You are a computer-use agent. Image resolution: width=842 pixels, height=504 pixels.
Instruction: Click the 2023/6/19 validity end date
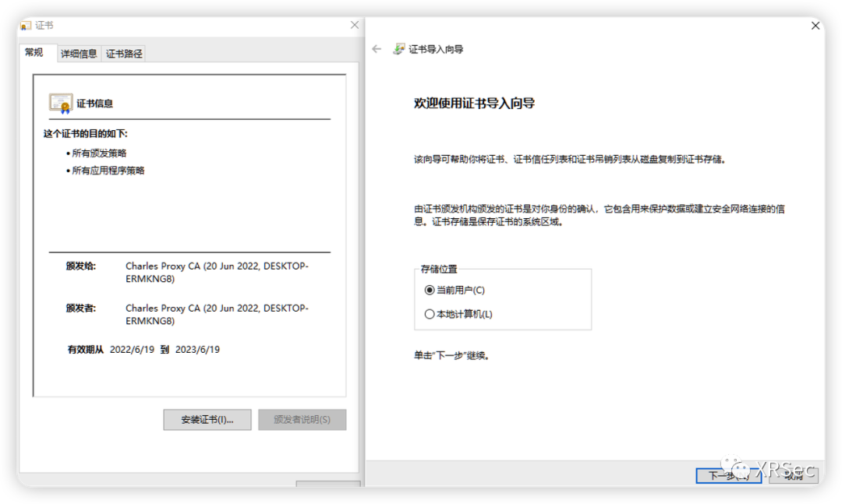(197, 350)
